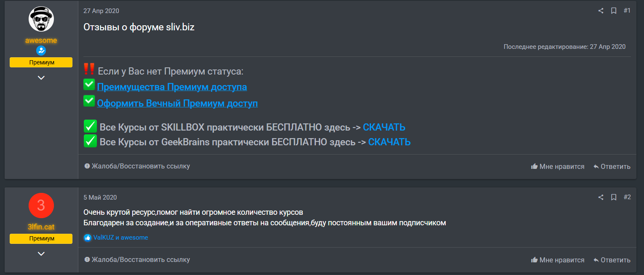Image resolution: width=644 pixels, height=275 pixels.
Task: Report first post via Жалоба/Восстановить ссылку
Action: (137, 166)
